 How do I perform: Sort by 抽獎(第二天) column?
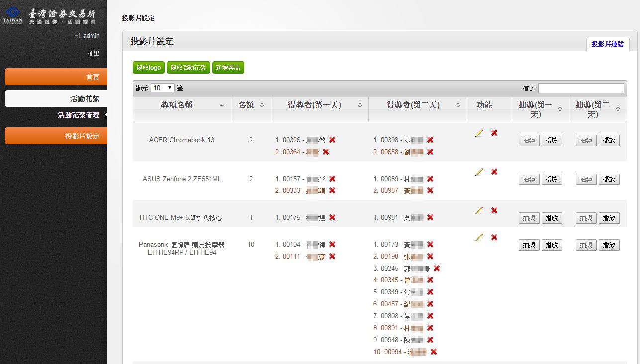tap(598, 109)
